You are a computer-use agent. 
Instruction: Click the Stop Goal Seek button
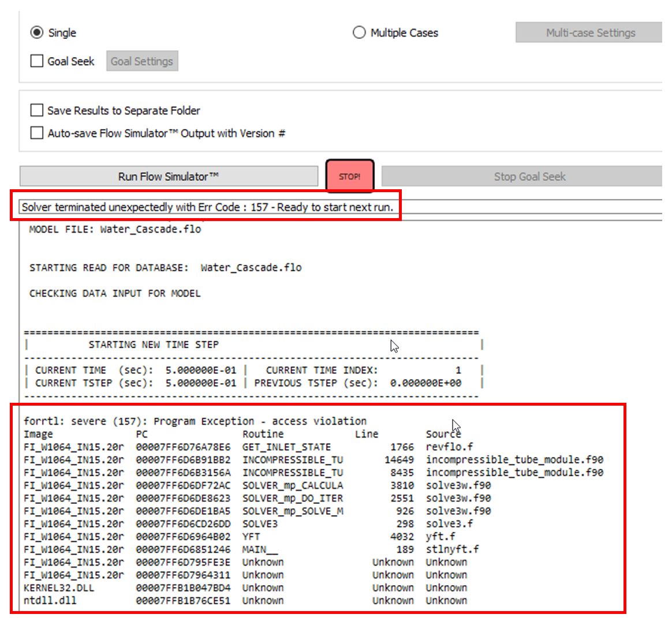pyautogui.click(x=529, y=177)
